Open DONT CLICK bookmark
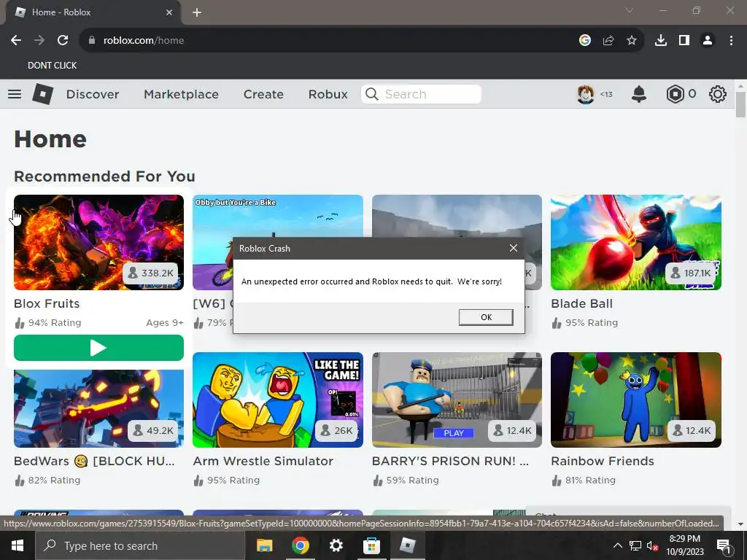The height and width of the screenshot is (560, 747). (52, 65)
